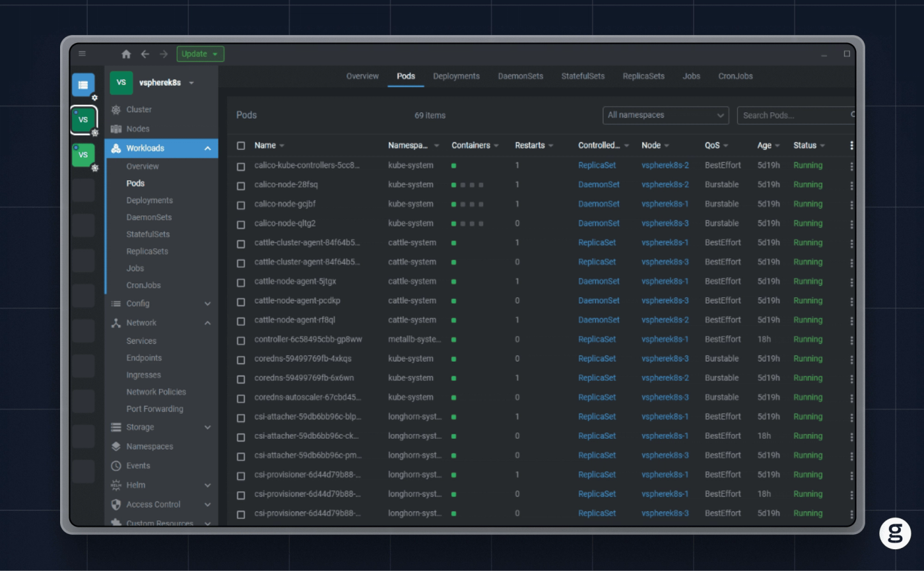Open the vspherek8s cluster dropdown arrow
Screen dimensions: 924x571
tap(191, 83)
